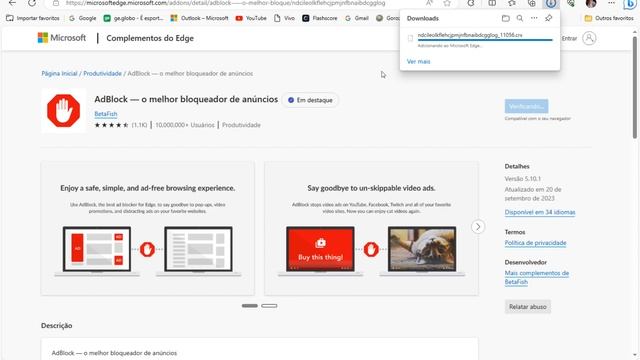Open the Vivo bookmark

(x=284, y=18)
